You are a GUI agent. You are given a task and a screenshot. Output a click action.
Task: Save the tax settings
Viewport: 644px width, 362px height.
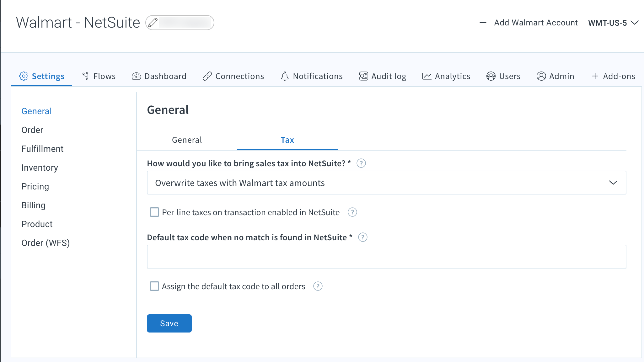pos(169,323)
